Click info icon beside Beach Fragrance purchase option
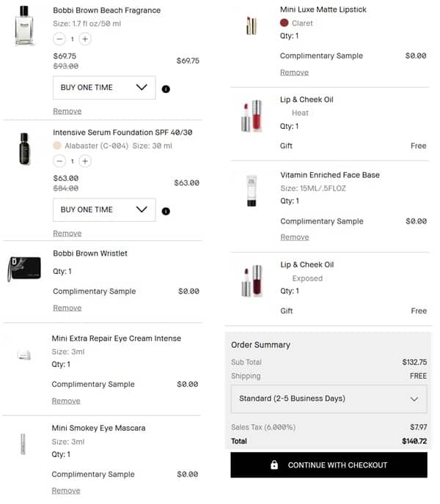The image size is (440, 504). [166, 89]
